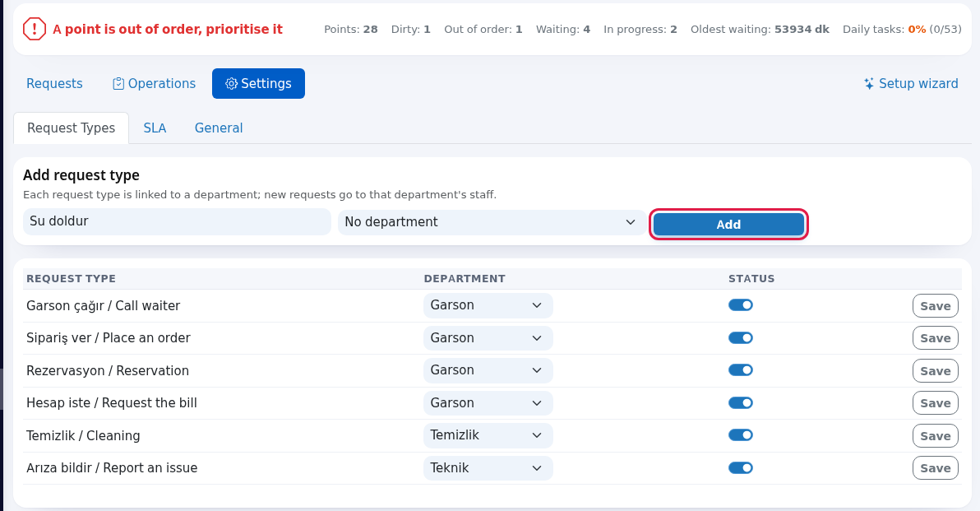The height and width of the screenshot is (511, 980).
Task: Click the Dirty: 1 statistic
Action: pyautogui.click(x=410, y=30)
